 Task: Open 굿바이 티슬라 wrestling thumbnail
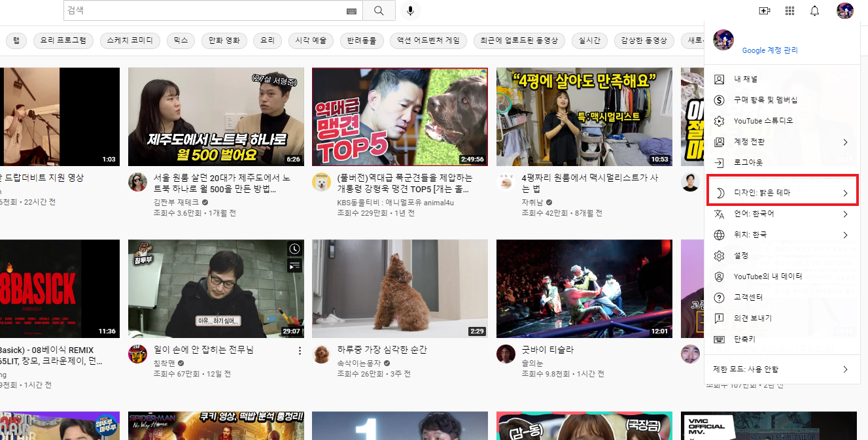tap(584, 288)
